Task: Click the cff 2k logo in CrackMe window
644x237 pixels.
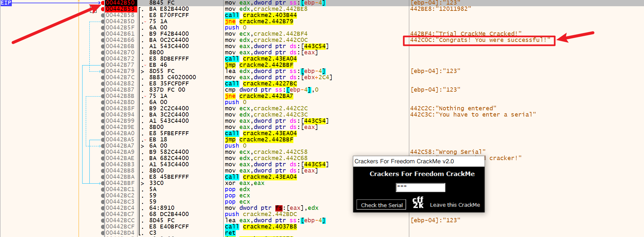Action: [418, 202]
